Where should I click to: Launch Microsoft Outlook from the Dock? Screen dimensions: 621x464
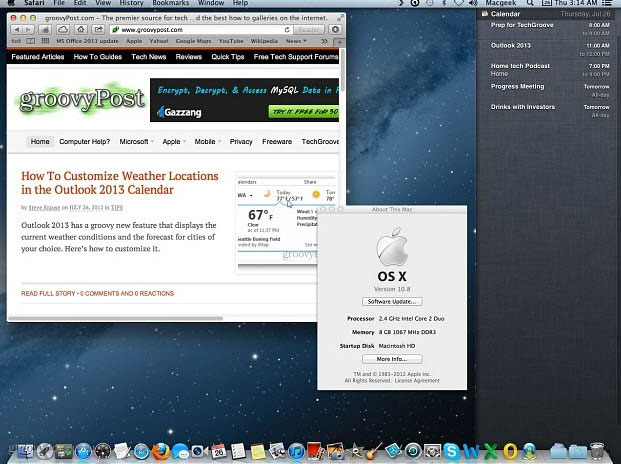[x=510, y=451]
